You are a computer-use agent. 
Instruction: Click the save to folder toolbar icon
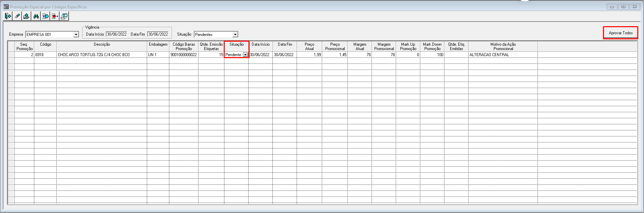click(x=27, y=16)
